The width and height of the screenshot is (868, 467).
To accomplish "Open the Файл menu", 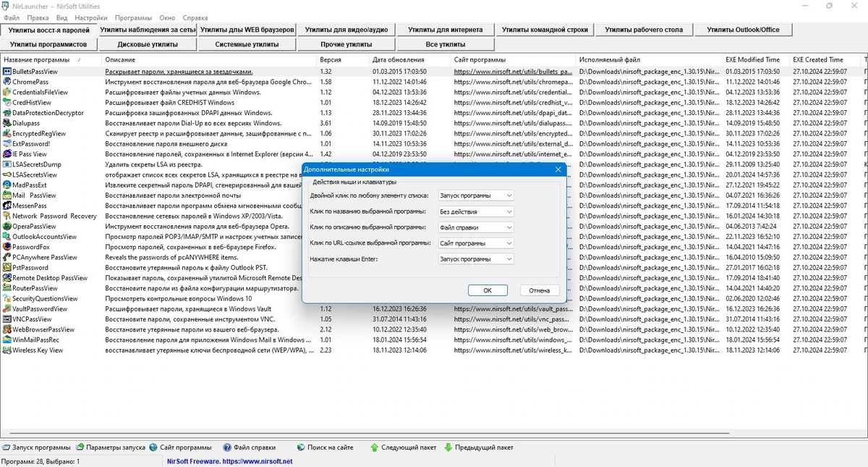I will pos(12,17).
